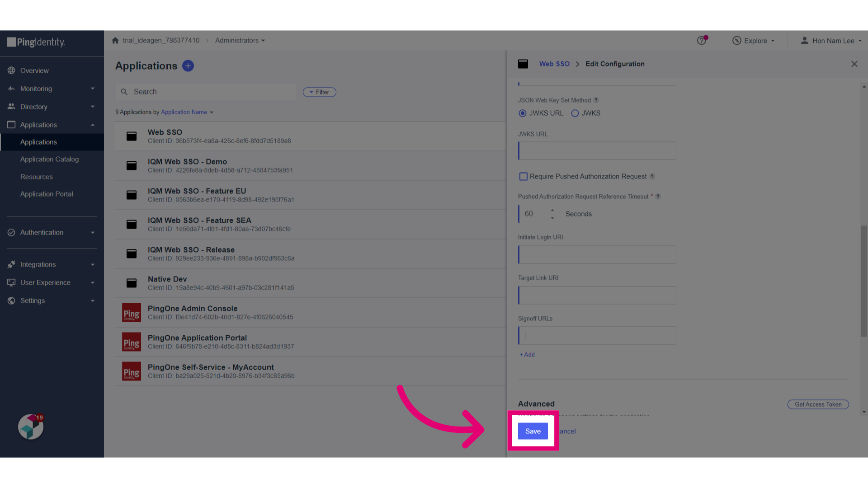Open the IQM Web SSO - Demo application name
868x488 pixels.
(187, 161)
